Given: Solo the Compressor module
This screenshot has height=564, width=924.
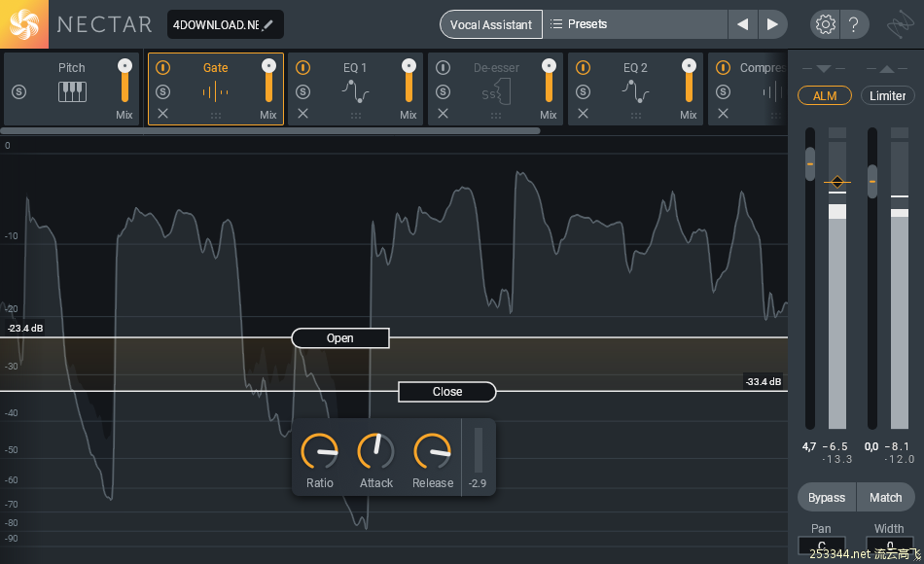Looking at the screenshot, I should [x=723, y=92].
